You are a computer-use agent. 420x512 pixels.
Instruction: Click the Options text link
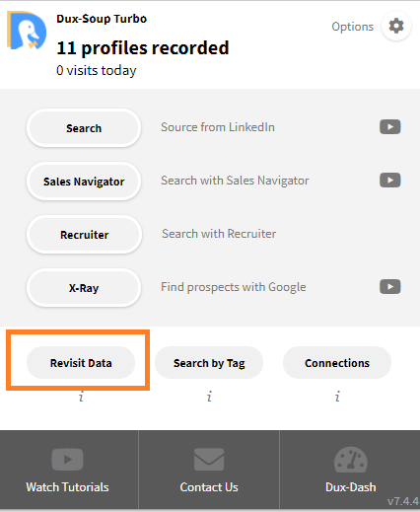point(352,27)
